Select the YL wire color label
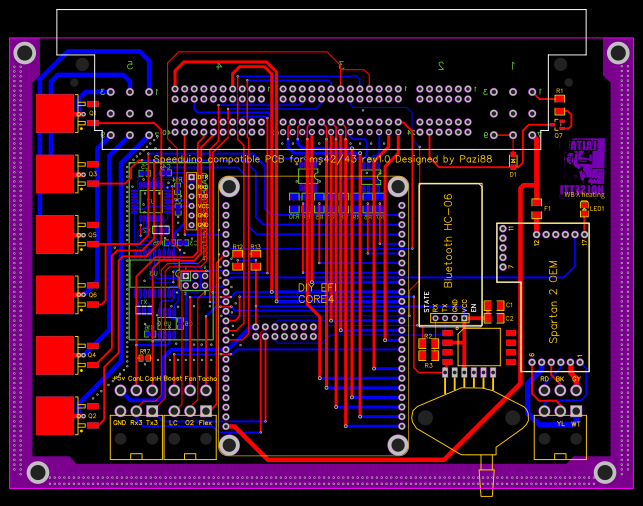The image size is (643, 506). tap(561, 424)
